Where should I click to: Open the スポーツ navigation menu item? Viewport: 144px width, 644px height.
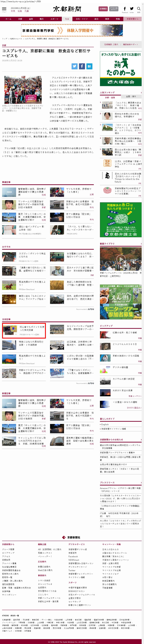pos(54,19)
